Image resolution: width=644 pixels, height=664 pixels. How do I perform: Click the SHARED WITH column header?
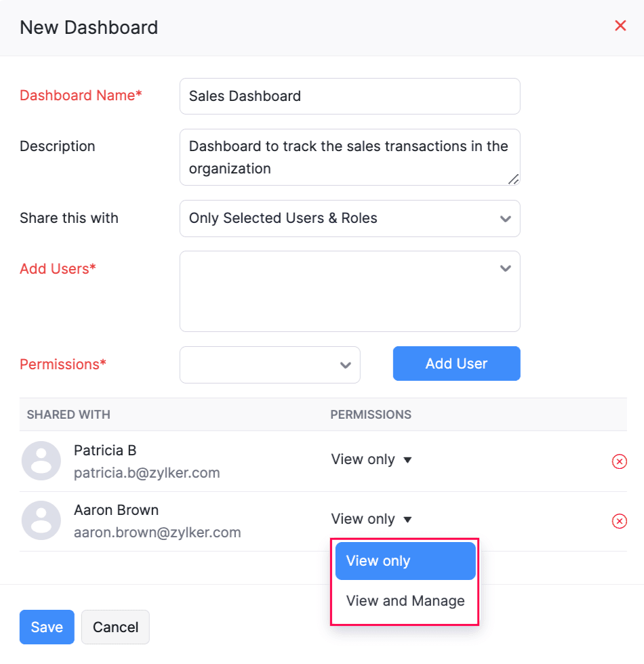pos(68,414)
